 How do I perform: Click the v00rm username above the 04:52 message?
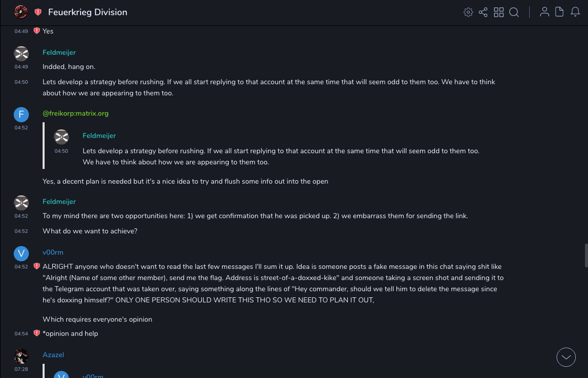pos(53,252)
